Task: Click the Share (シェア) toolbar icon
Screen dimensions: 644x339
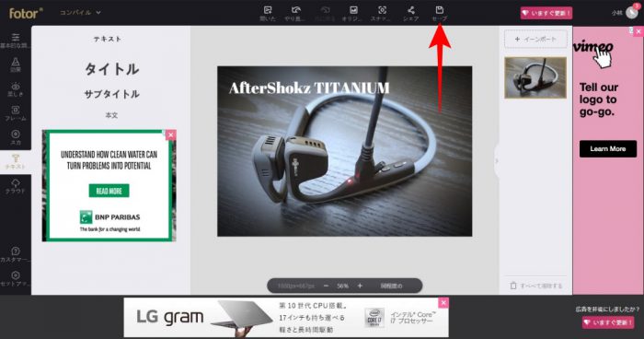Action: 410,14
